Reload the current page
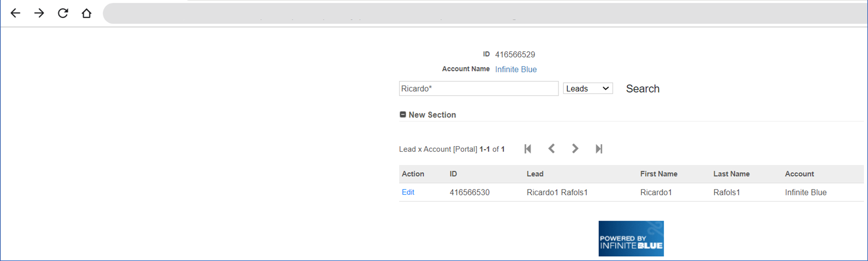868x261 pixels. (63, 13)
